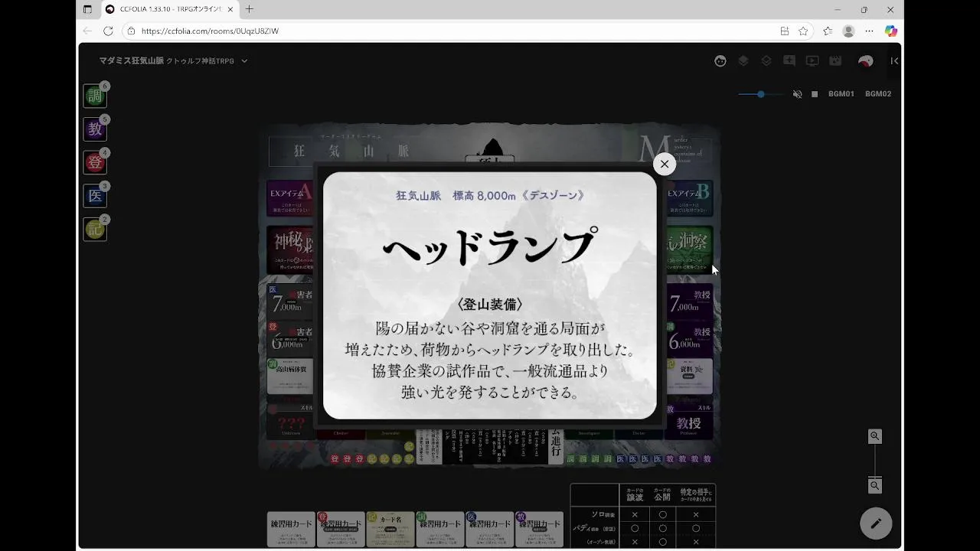Switch to the CCFOLIA 1.33.10 tab
The image size is (980, 551).
coord(170,9)
